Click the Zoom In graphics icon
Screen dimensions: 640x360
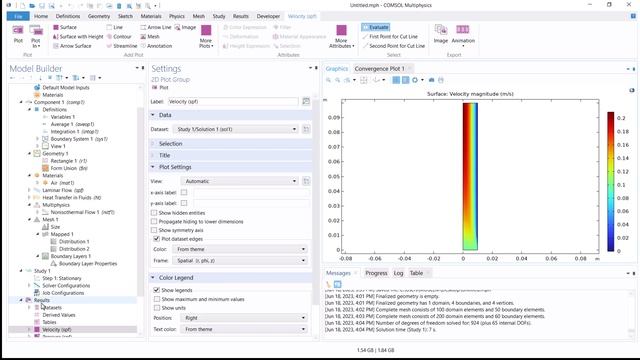coord(328,80)
